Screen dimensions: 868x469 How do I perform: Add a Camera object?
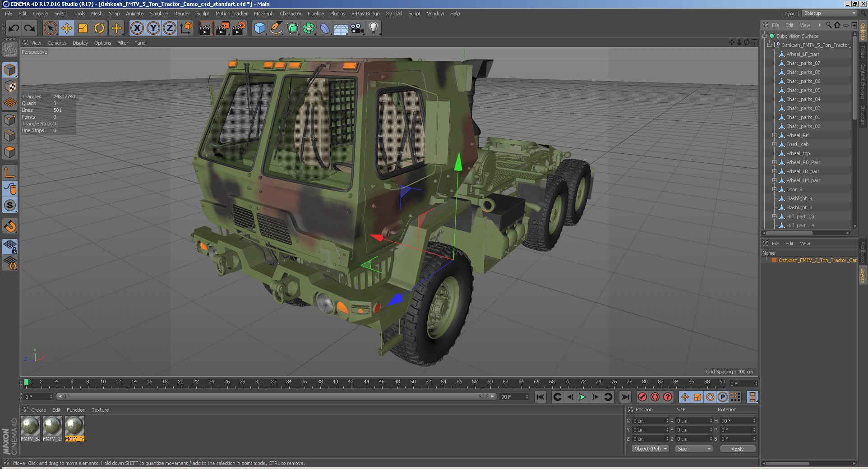357,28
